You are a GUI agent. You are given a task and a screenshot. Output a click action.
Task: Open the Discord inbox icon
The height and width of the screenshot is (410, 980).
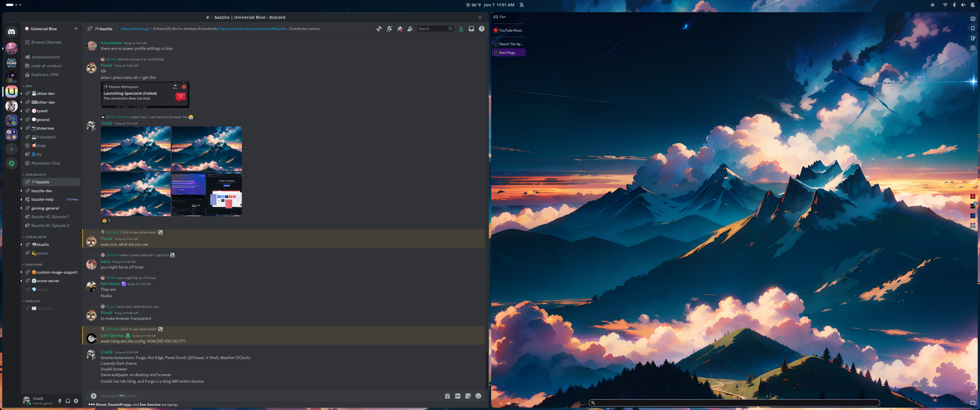click(471, 29)
